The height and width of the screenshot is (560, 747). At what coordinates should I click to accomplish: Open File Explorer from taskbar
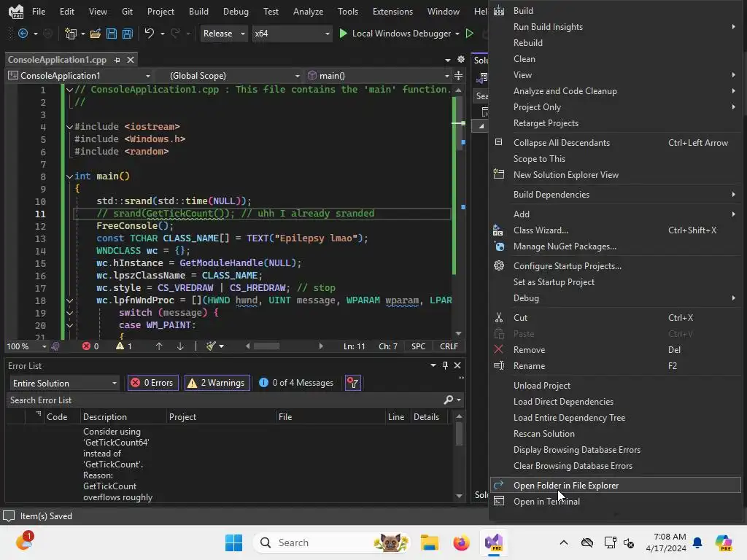pos(429,542)
